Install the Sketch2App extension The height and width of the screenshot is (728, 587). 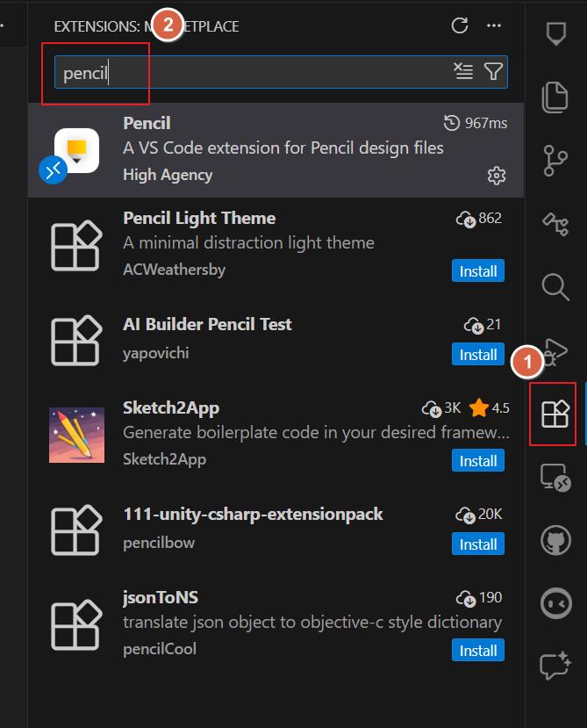pos(478,461)
